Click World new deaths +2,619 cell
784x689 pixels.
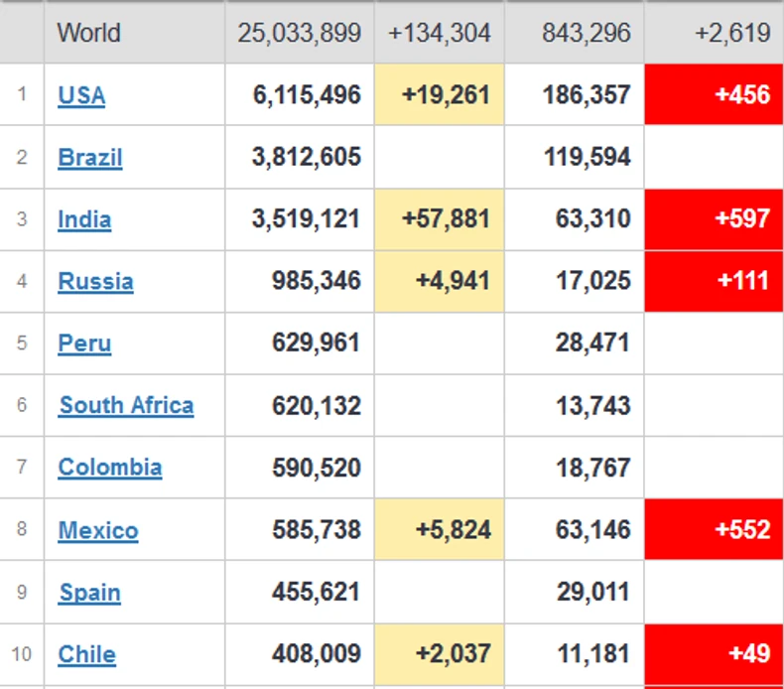click(714, 33)
